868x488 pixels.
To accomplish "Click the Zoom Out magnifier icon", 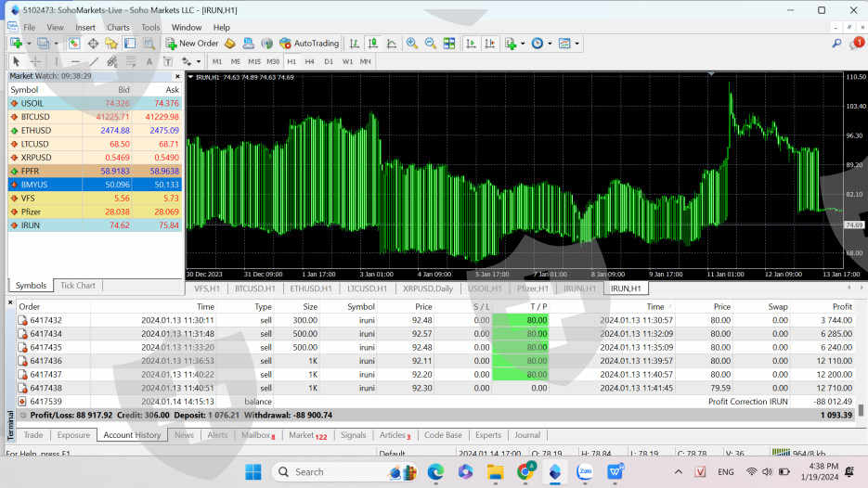I will 430,44.
